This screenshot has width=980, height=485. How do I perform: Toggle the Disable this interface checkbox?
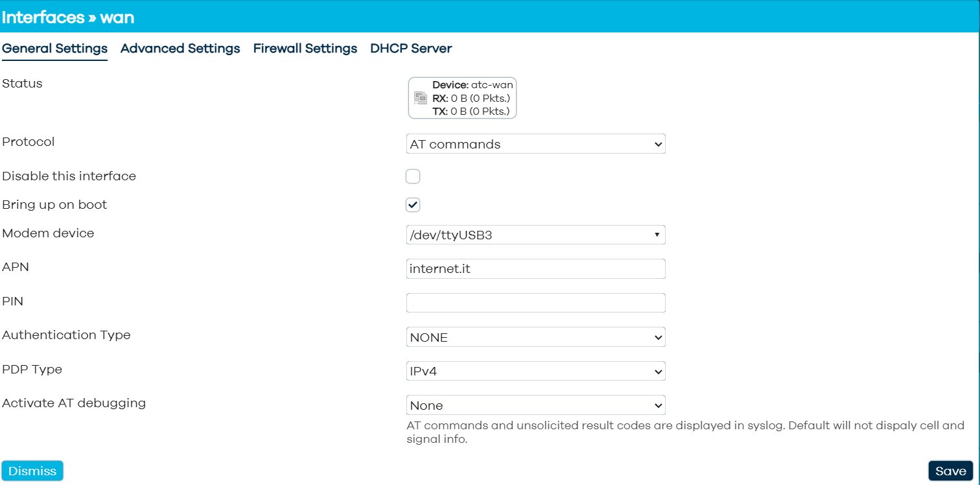413,176
